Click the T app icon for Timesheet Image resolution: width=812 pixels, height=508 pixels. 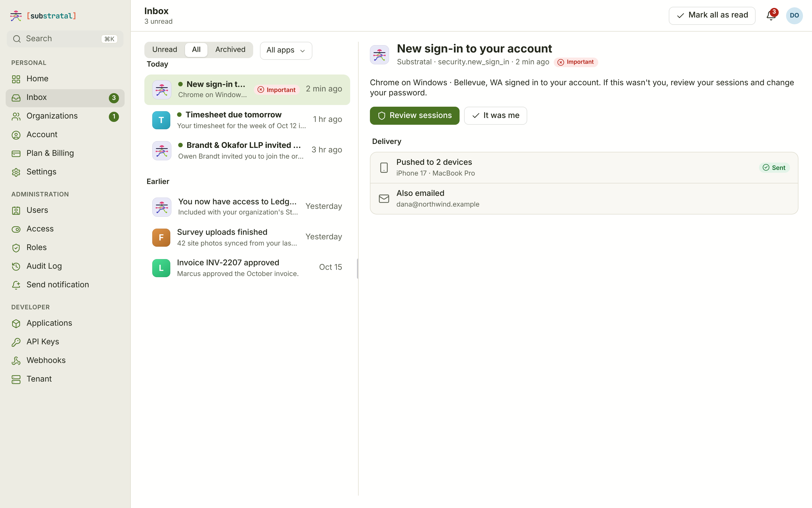point(161,120)
